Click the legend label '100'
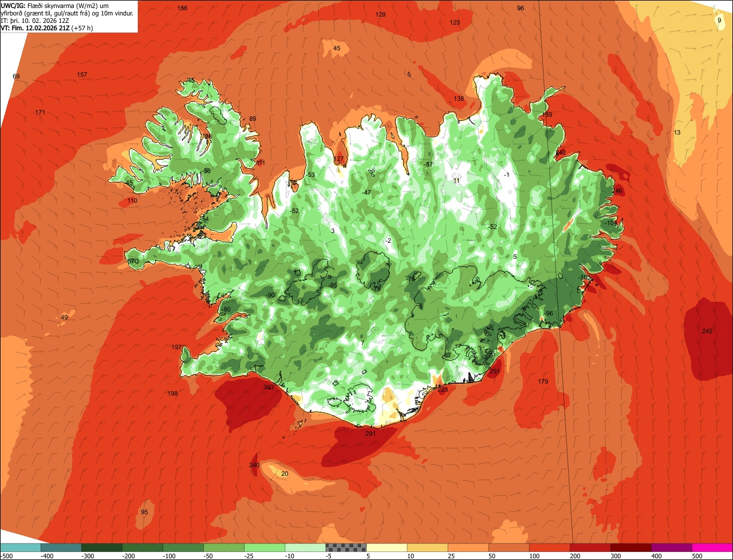733x560 pixels. click(x=534, y=556)
